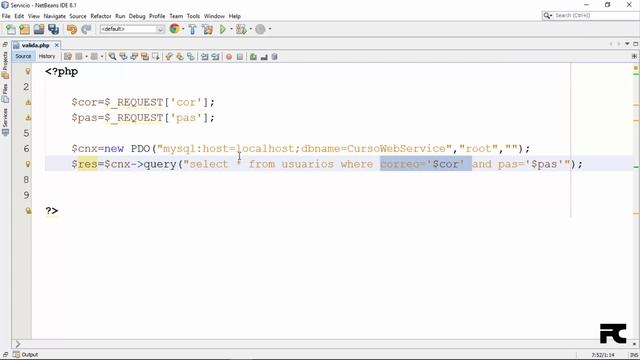This screenshot has height=360, width=640.
Task: Click the Debug Project toolbar icon
Action: [241, 29]
